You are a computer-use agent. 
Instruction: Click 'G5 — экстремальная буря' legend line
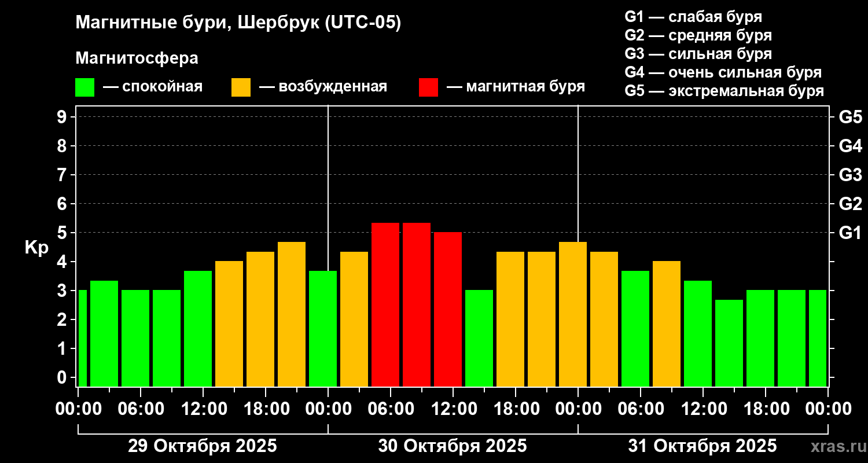724,91
